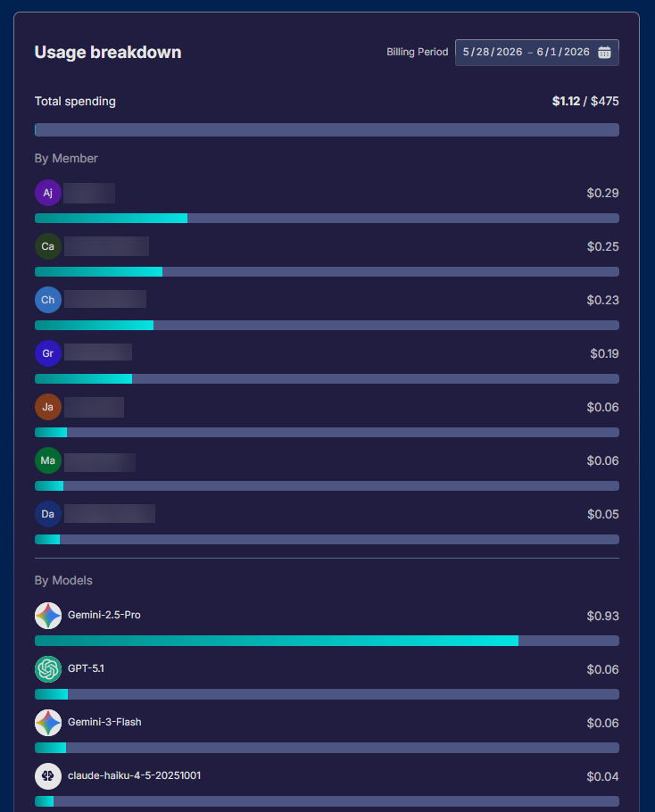655x812 pixels.
Task: Click the claude-haiku-4-5-20251001 model name
Action: tap(134, 775)
